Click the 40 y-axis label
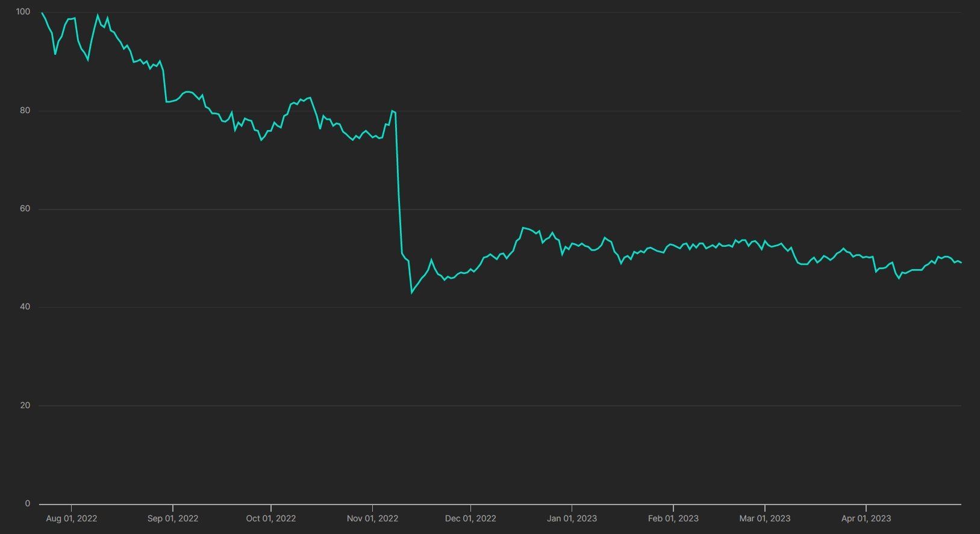This screenshot has height=534, width=980. [x=25, y=307]
